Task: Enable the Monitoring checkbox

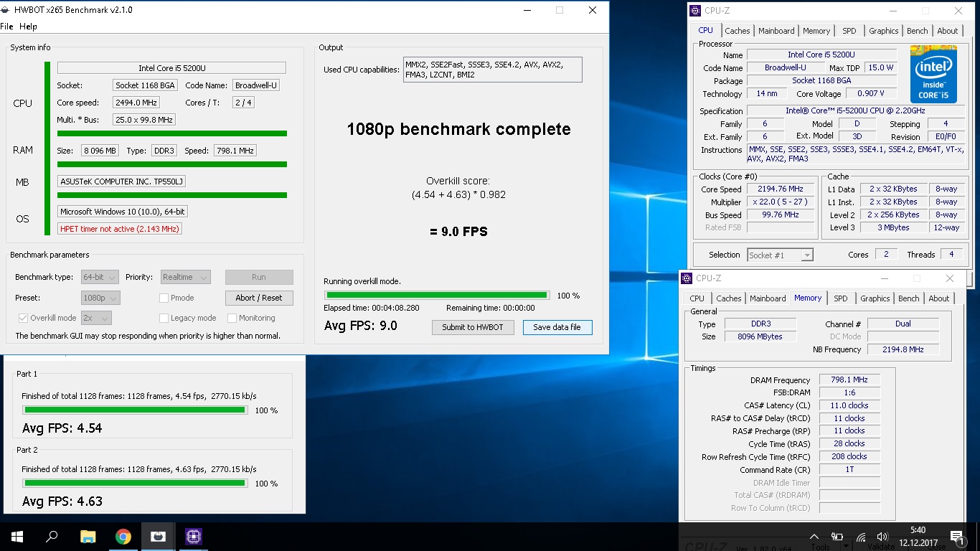Action: pyautogui.click(x=232, y=318)
